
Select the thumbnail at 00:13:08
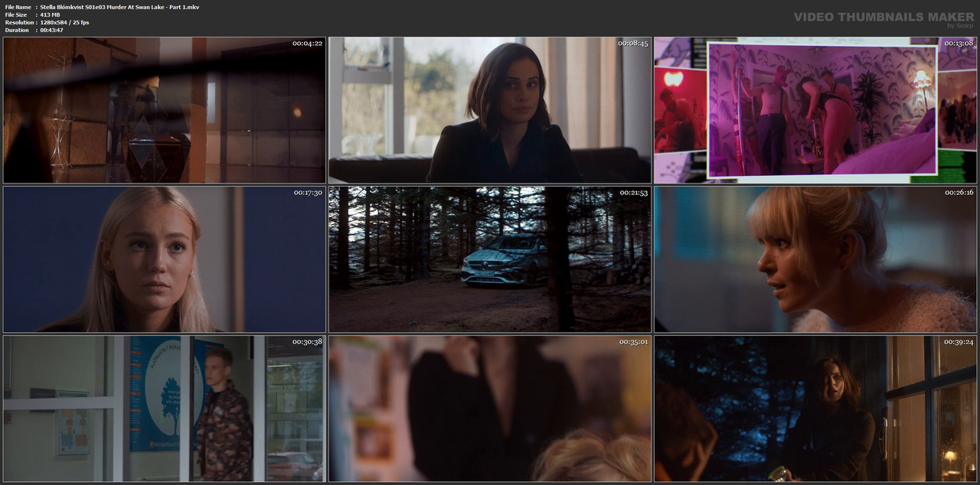[815, 110]
